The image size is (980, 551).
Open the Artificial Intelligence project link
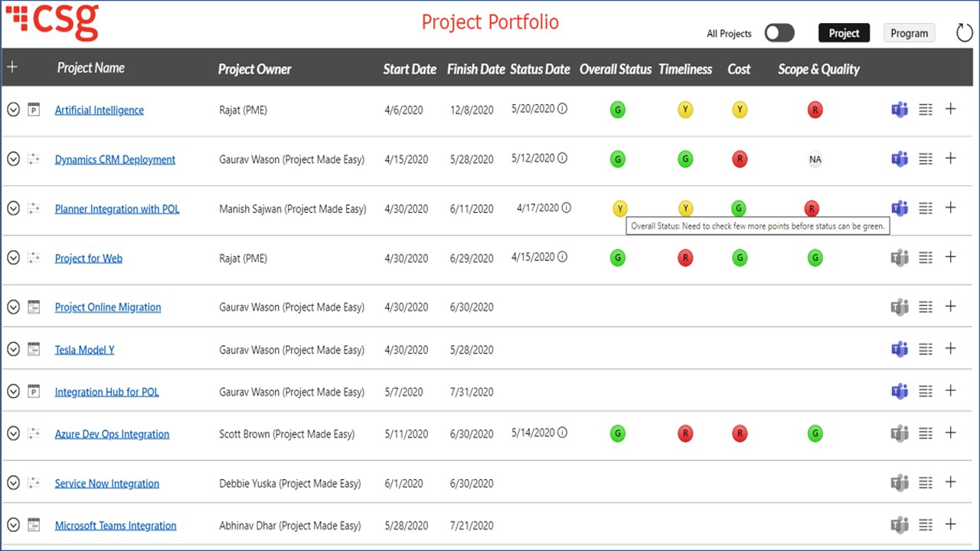(x=99, y=110)
